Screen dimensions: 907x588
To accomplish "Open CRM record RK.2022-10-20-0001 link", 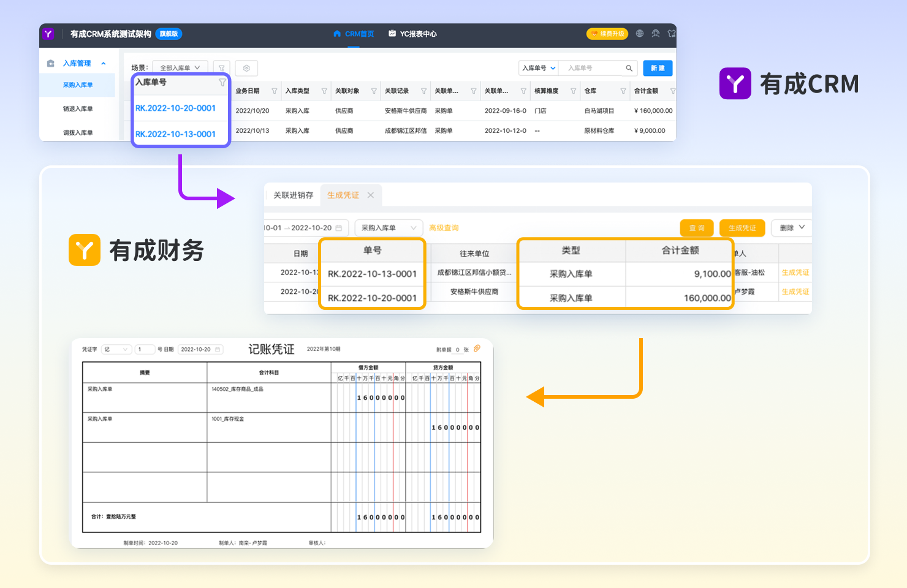I will pos(175,108).
